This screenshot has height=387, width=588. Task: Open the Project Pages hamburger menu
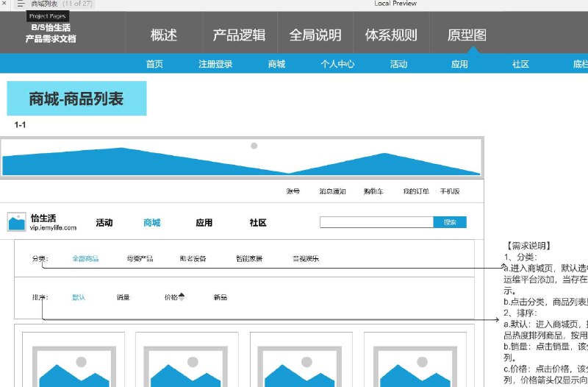pos(21,4)
